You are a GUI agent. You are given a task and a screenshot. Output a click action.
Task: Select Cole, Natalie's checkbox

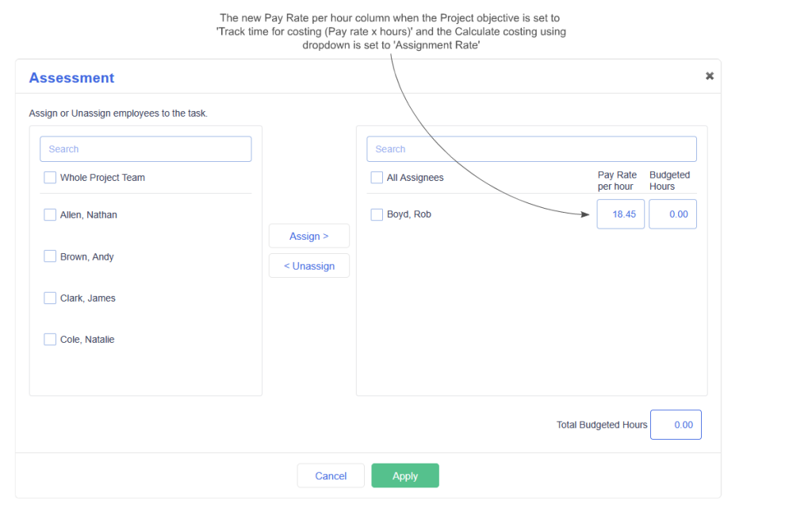point(50,339)
